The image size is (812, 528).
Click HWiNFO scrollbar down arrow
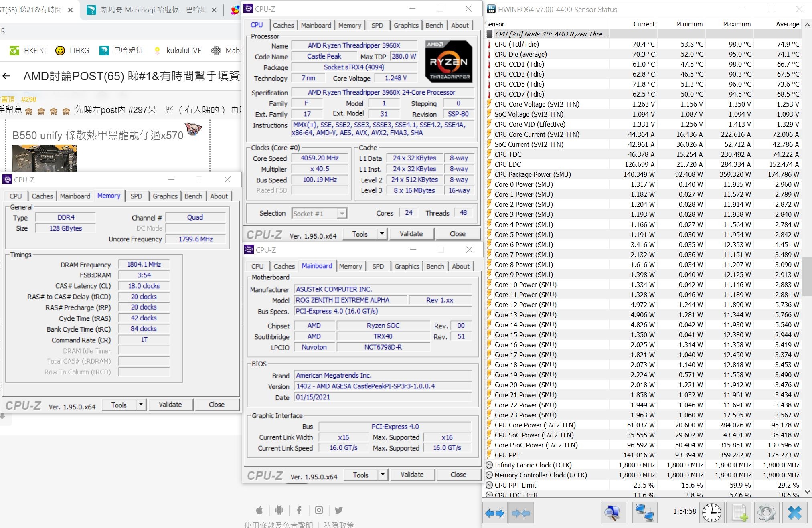pos(808,492)
